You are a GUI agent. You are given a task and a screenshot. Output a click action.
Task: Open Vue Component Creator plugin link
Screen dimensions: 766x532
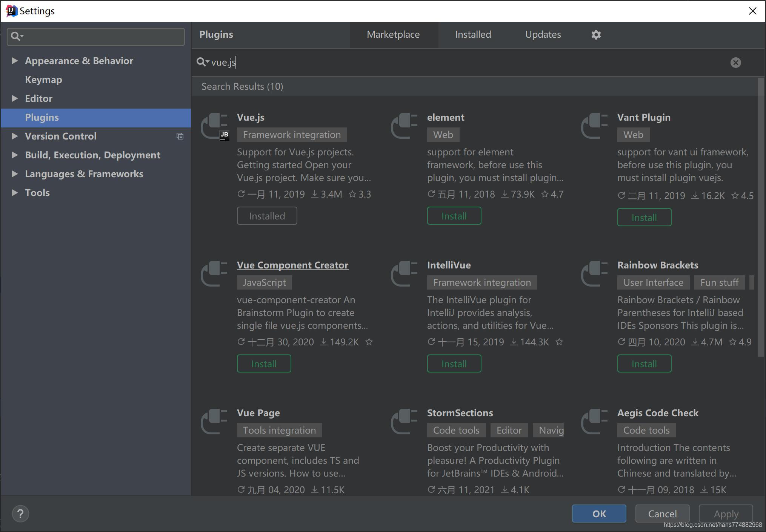tap(292, 265)
